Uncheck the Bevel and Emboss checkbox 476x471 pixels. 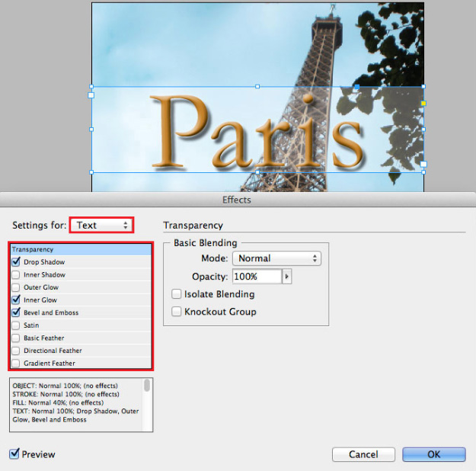[x=16, y=312]
